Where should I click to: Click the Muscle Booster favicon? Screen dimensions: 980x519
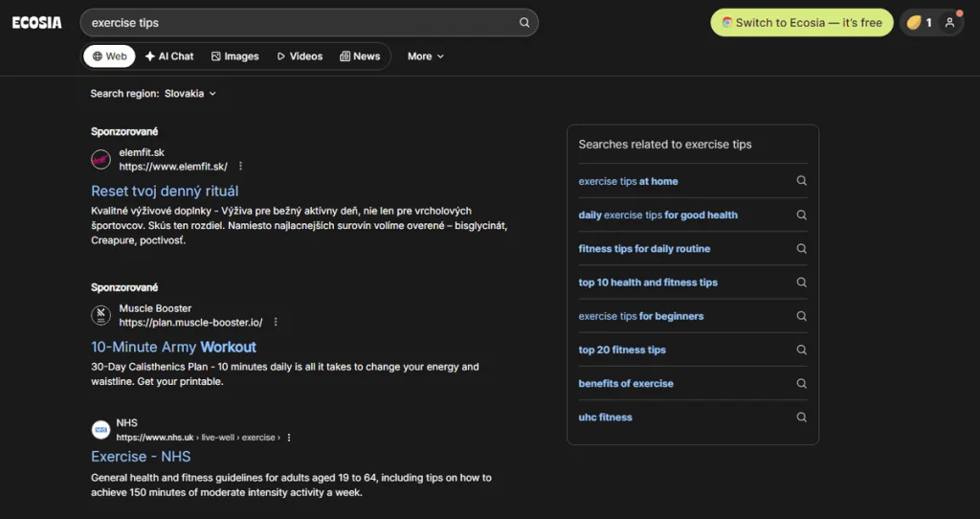coord(101,315)
